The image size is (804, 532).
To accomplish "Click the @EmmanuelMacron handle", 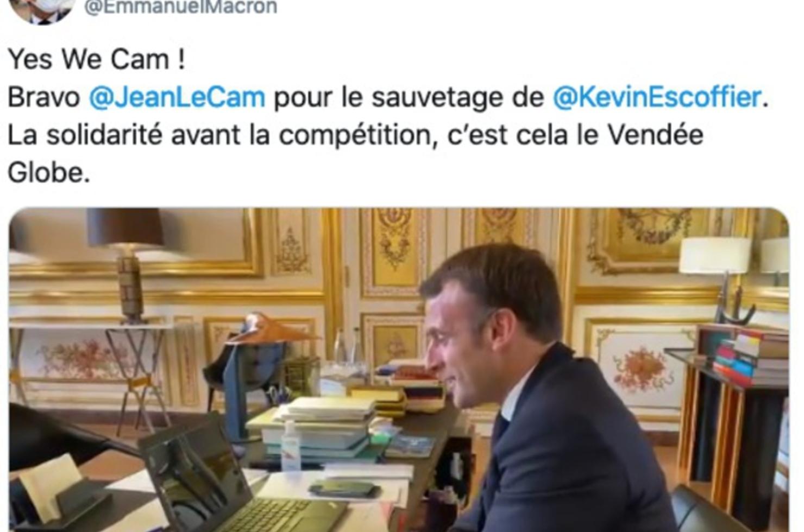I will [x=181, y=8].
